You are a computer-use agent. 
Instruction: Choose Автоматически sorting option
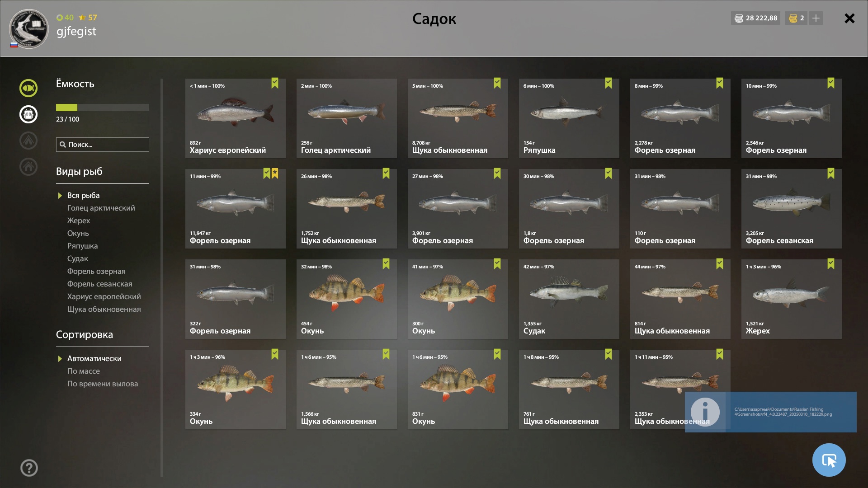94,358
